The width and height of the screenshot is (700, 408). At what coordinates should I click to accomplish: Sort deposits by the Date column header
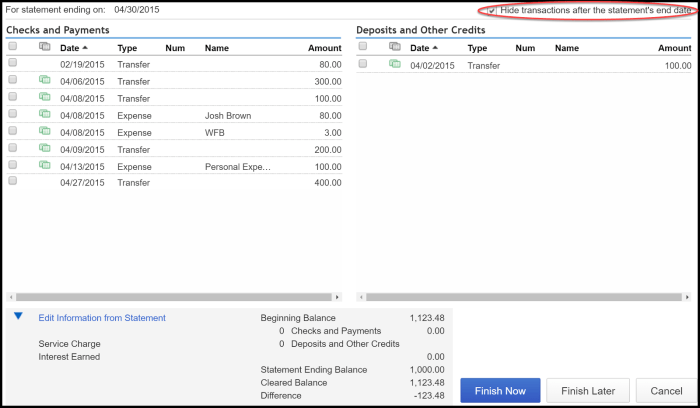pyautogui.click(x=423, y=48)
